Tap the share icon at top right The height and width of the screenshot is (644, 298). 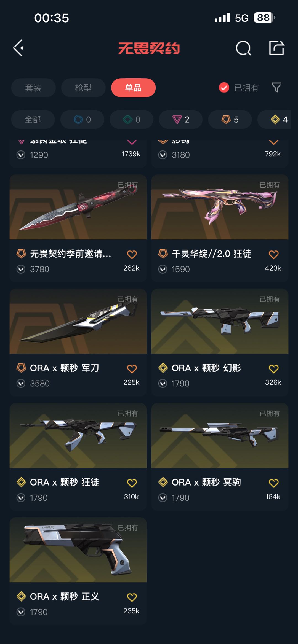tap(276, 48)
